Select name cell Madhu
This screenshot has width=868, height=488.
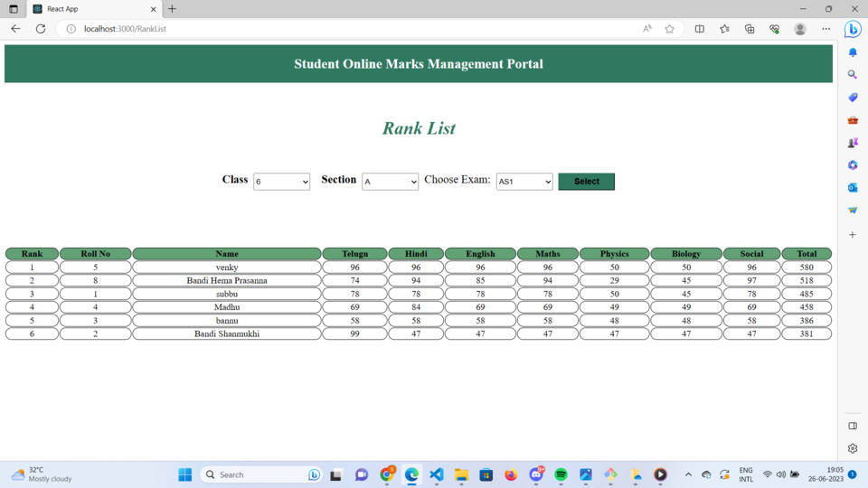[x=227, y=307]
